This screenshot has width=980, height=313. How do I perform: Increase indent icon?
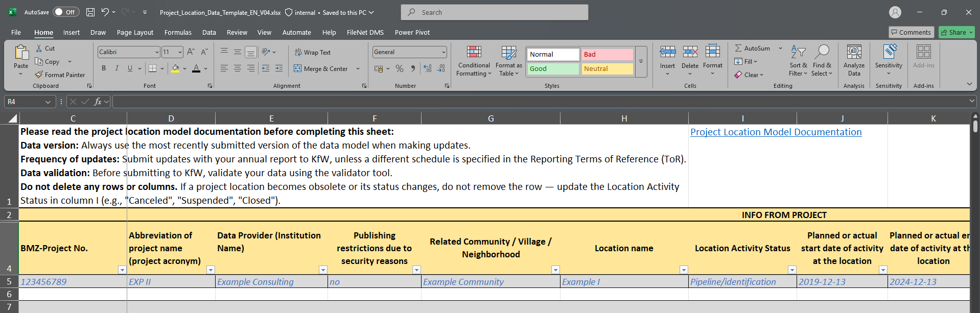tap(279, 68)
